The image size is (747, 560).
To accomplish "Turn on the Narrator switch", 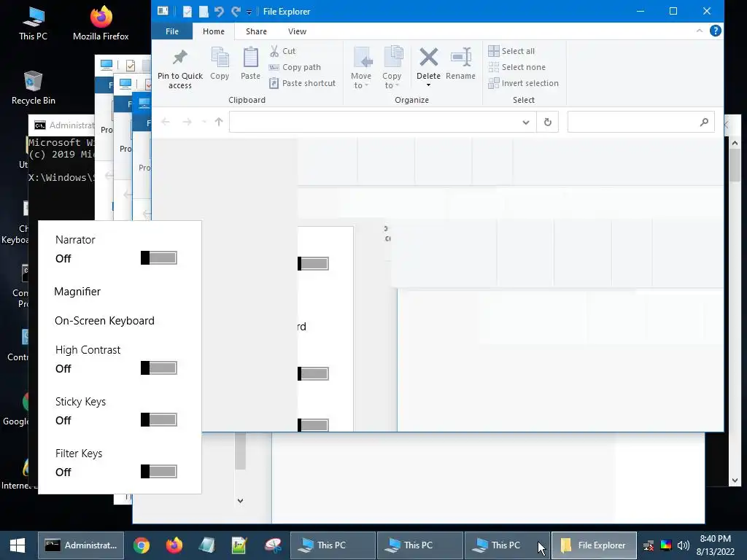I will (158, 258).
